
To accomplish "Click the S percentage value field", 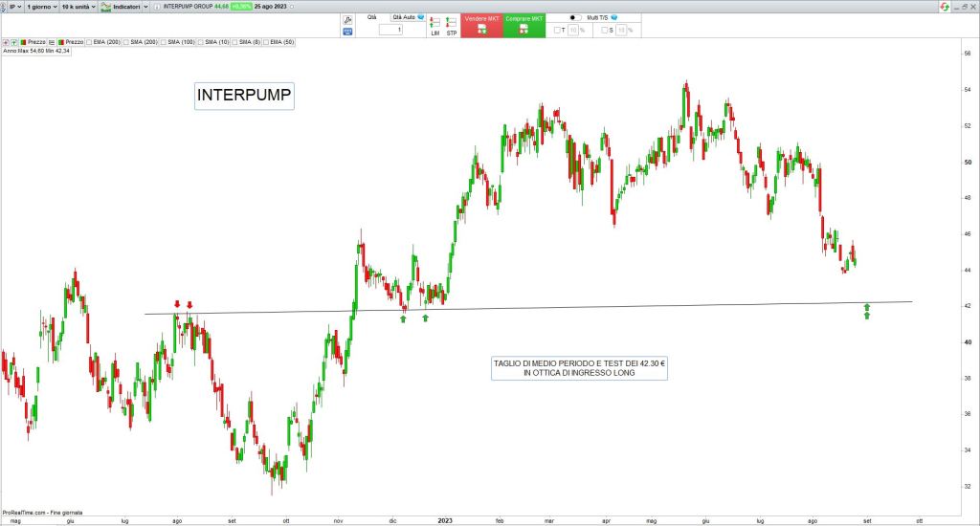I will pos(621,30).
